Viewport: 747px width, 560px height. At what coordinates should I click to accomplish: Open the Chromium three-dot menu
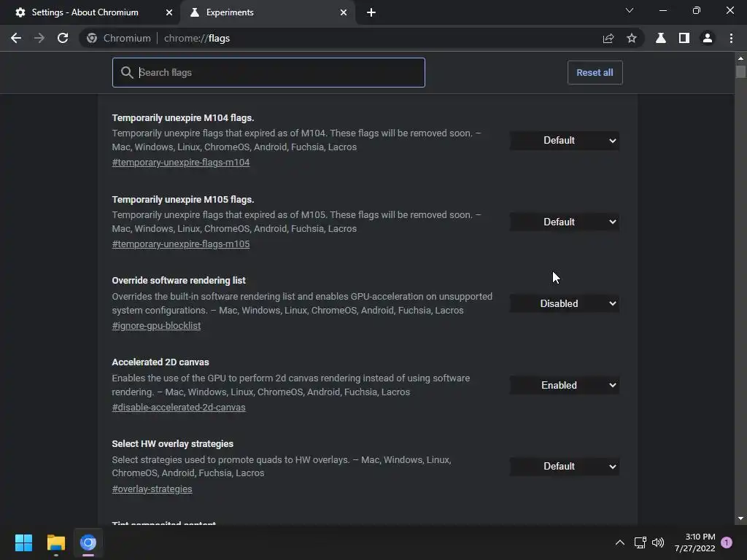point(731,38)
